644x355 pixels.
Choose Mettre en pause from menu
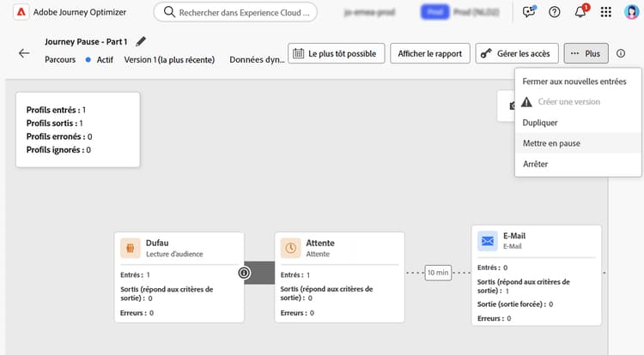pyautogui.click(x=551, y=143)
